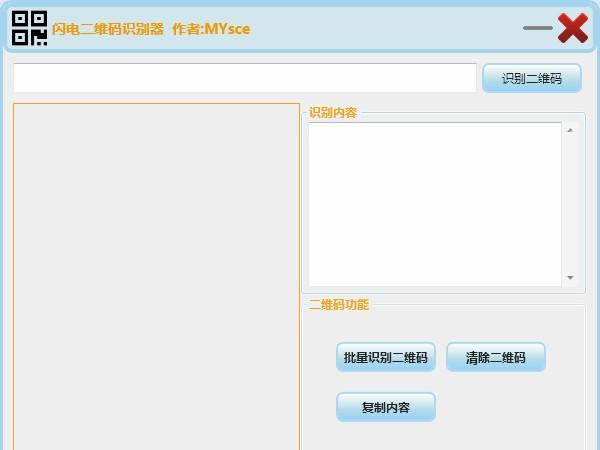Click the 批量识别二维码 button
Image resolution: width=600 pixels, height=450 pixels.
click(386, 357)
